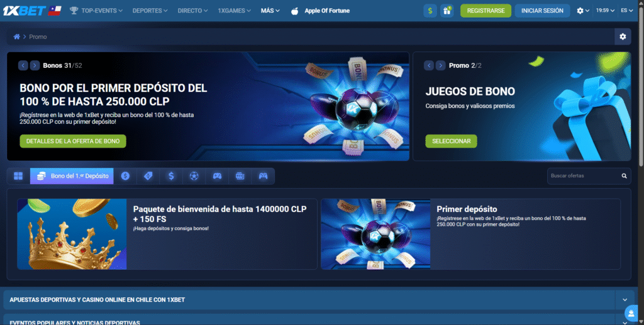Select the Bono del 1.er Depósito tab
The height and width of the screenshot is (325, 644).
pos(72,176)
